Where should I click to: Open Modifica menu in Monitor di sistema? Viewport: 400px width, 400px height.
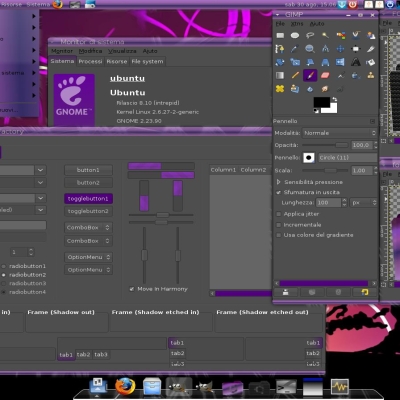[x=90, y=51]
